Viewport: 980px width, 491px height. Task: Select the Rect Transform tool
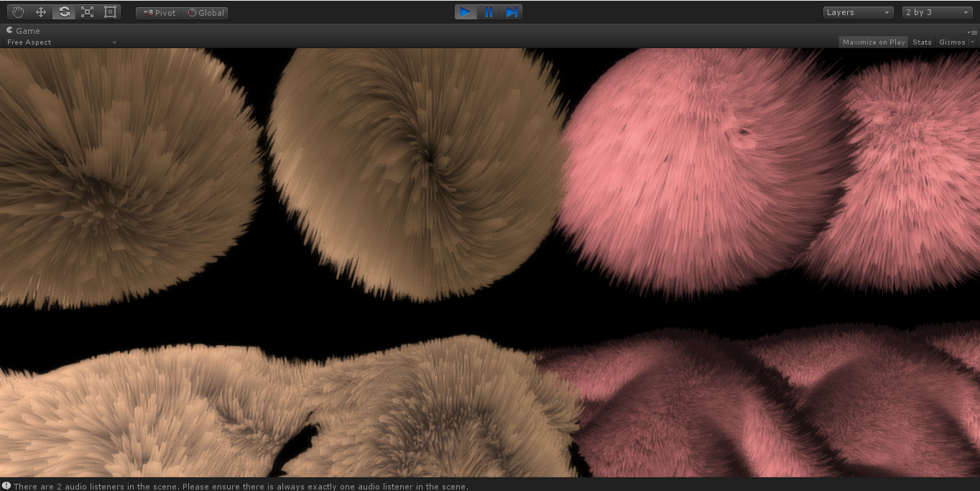pos(109,12)
